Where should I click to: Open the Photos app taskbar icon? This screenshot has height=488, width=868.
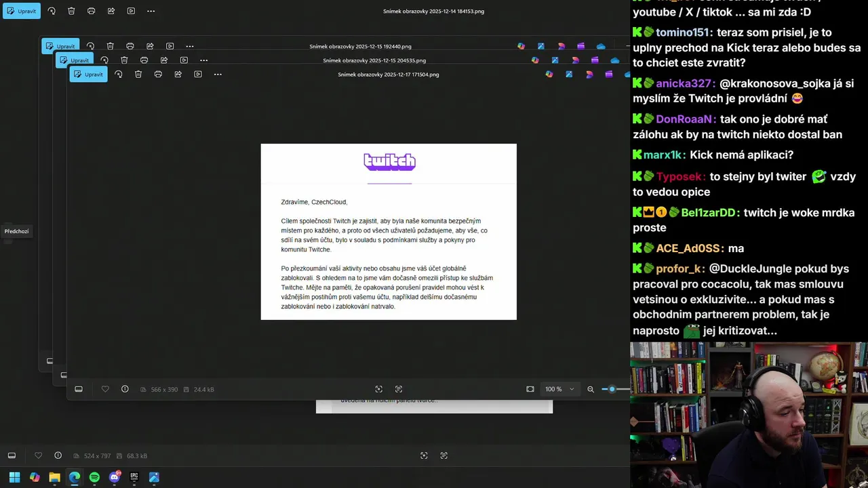[154, 477]
